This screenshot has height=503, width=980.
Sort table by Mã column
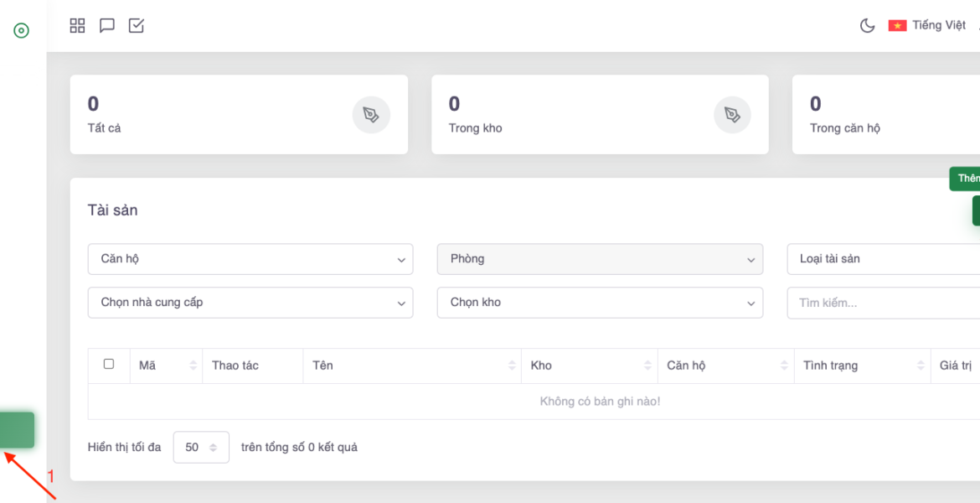166,366
